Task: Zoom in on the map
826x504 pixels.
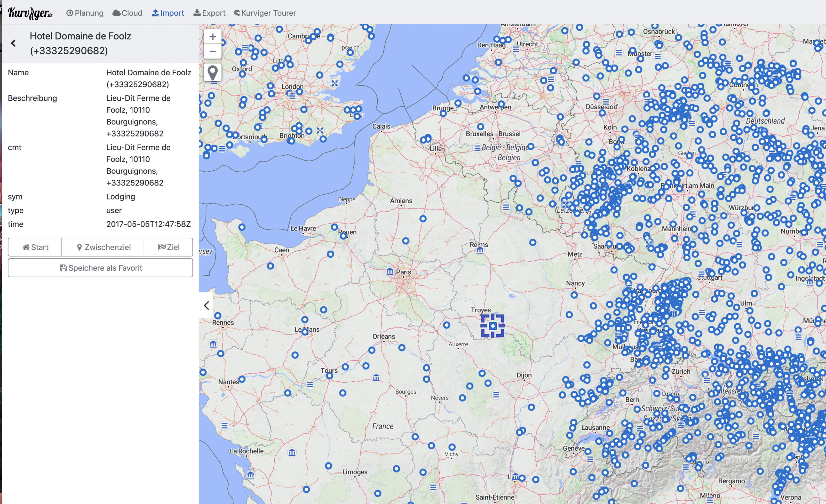Action: click(x=212, y=37)
